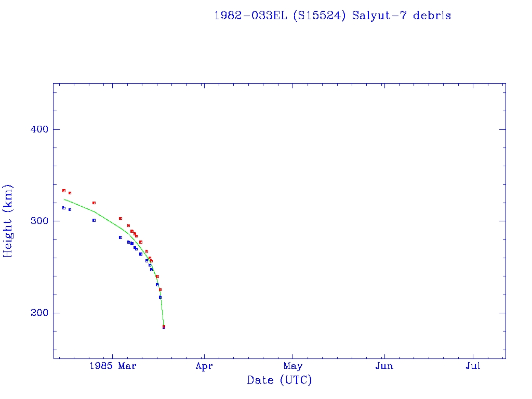The image size is (532, 399).
Task: Click the left start of green line
Action: click(x=64, y=199)
